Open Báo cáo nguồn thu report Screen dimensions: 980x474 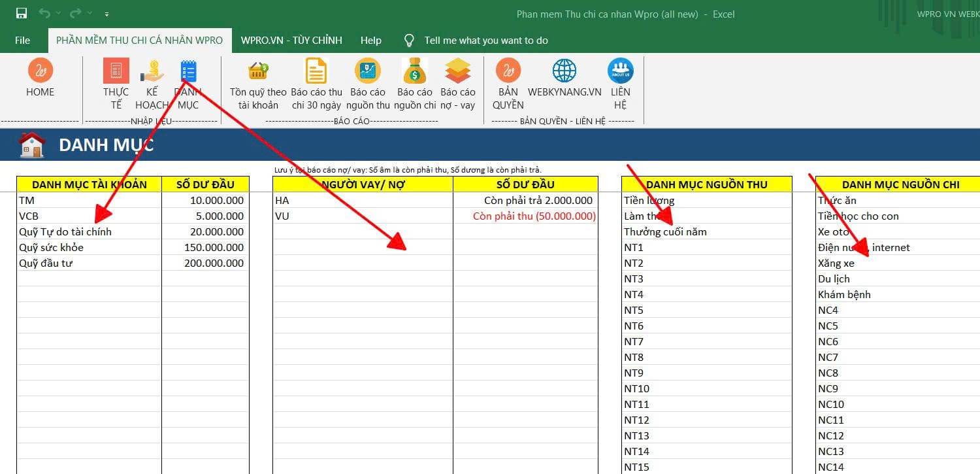coord(368,71)
